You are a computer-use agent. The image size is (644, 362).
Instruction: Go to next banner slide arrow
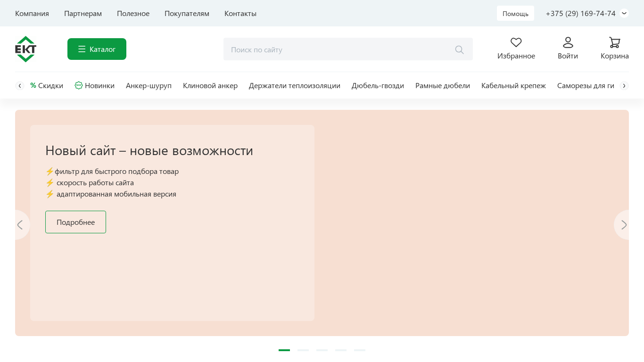[x=623, y=225]
